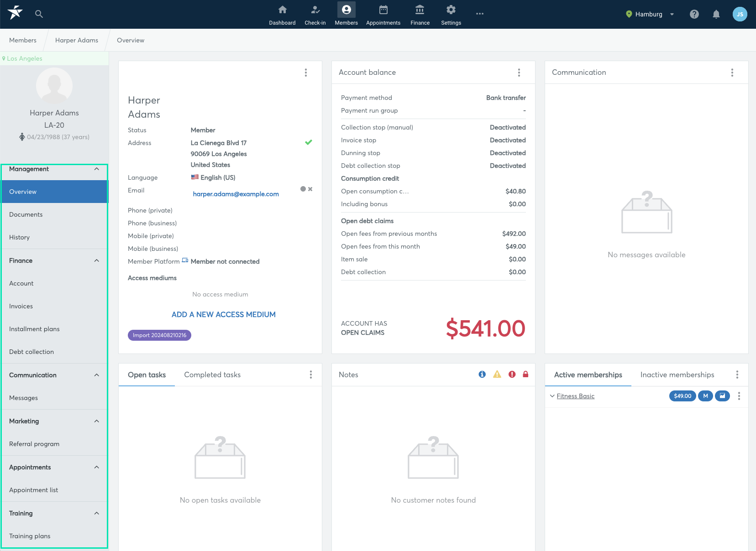The height and width of the screenshot is (551, 756).
Task: Filter notes by red lock icon
Action: [525, 374]
